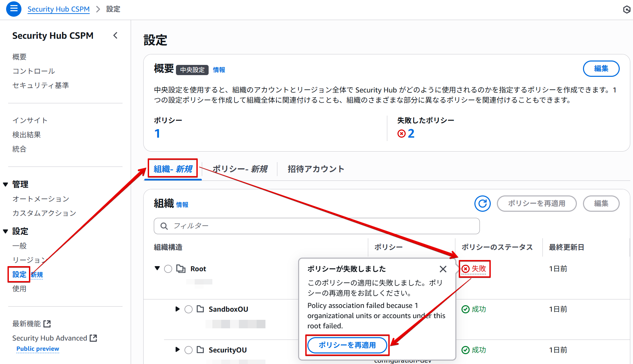
Task: Switch to the ポリシー - 新規 tab
Action: tap(240, 169)
